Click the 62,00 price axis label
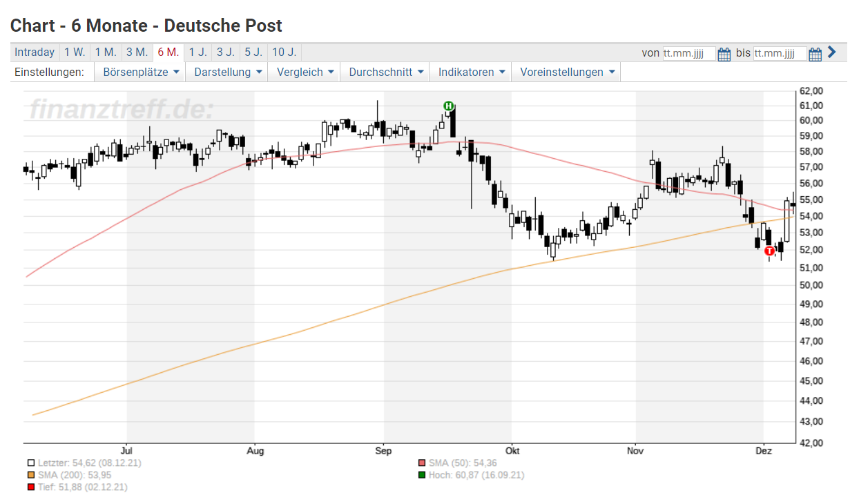This screenshot has width=850, height=504. (811, 90)
